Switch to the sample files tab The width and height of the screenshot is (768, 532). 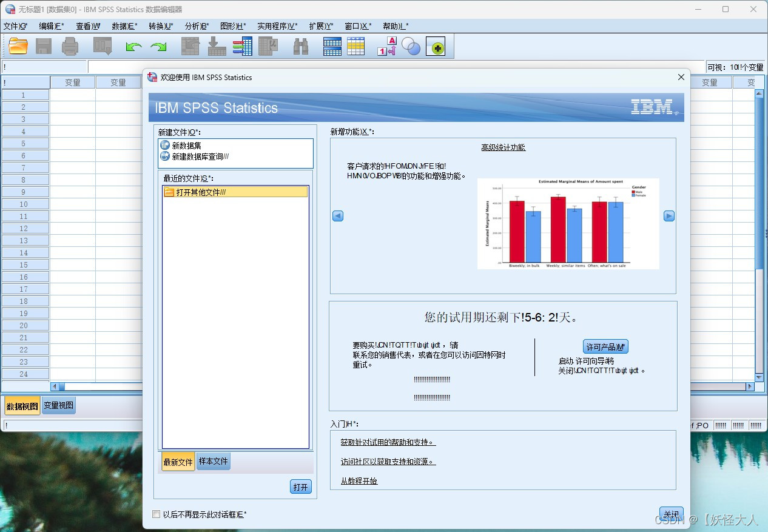(x=214, y=461)
